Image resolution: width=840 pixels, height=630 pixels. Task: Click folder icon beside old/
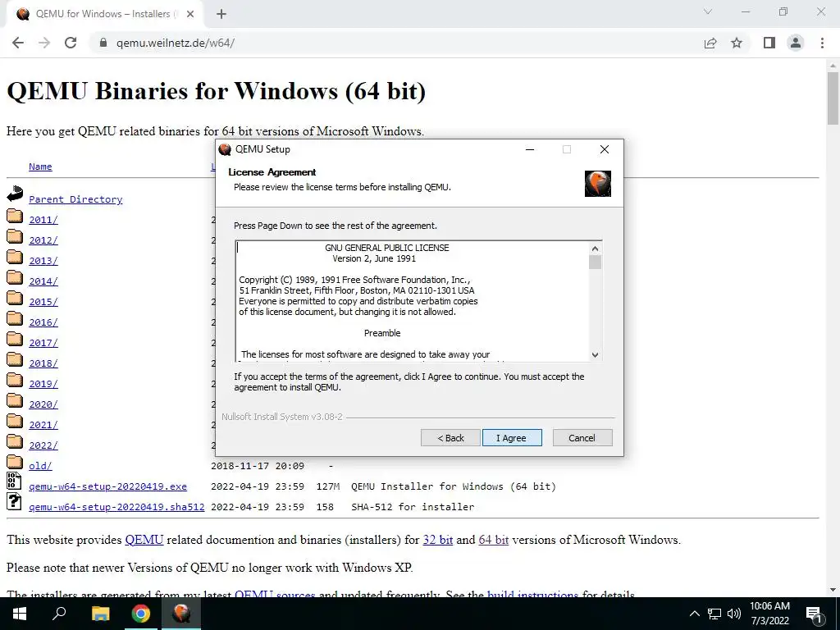click(x=15, y=463)
